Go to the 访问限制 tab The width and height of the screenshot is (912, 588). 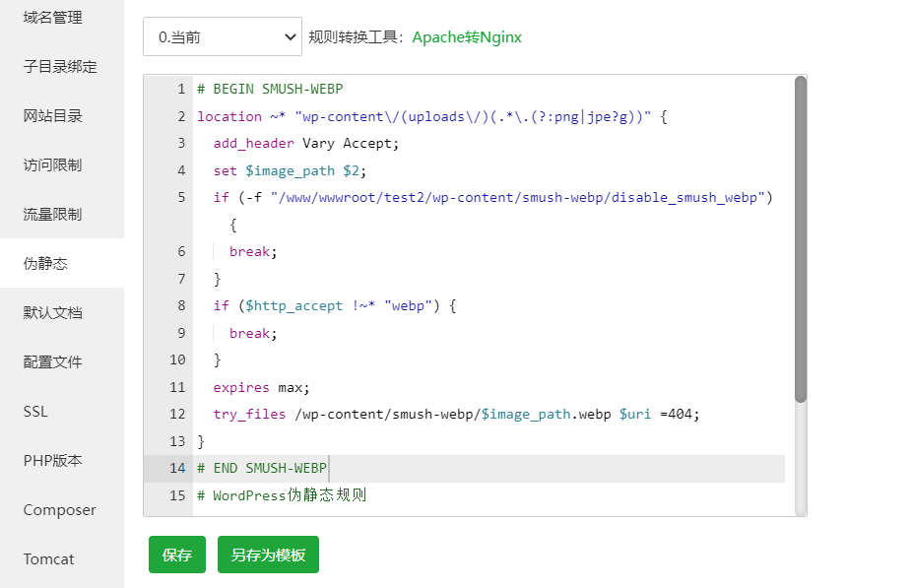coord(53,165)
